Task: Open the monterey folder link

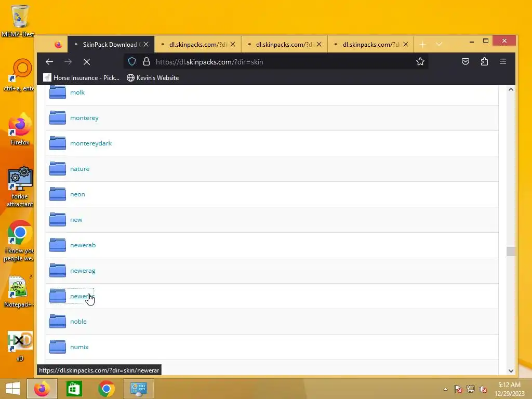Action: tap(84, 118)
